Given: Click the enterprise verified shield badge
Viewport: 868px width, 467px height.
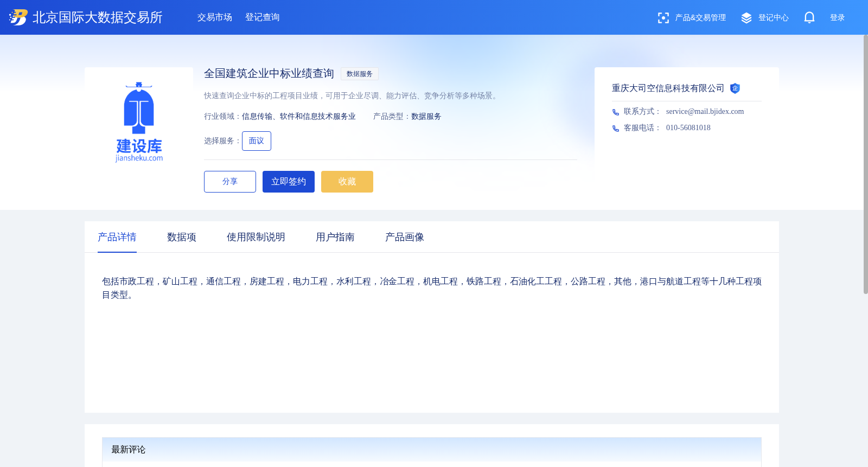Looking at the screenshot, I should (735, 88).
